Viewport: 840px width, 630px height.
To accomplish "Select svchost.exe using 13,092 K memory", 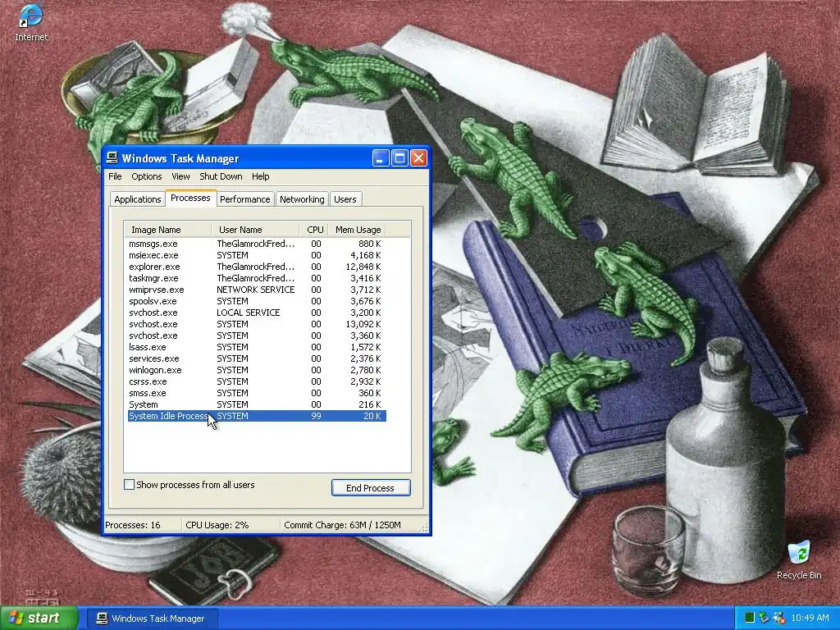I will (257, 324).
